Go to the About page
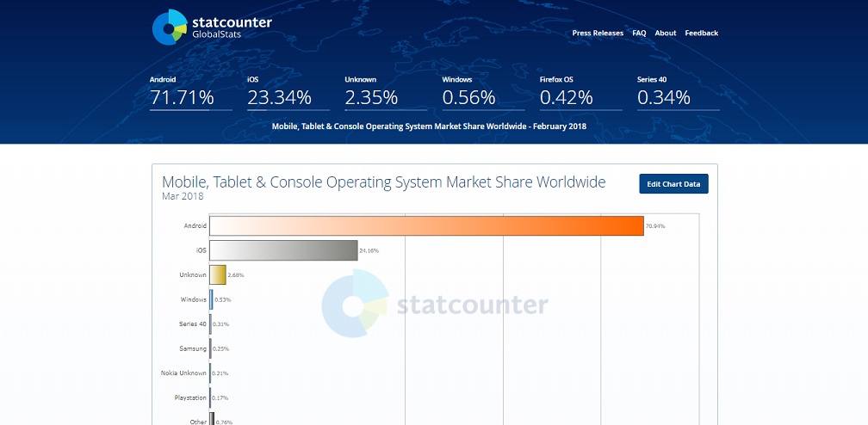 click(666, 34)
